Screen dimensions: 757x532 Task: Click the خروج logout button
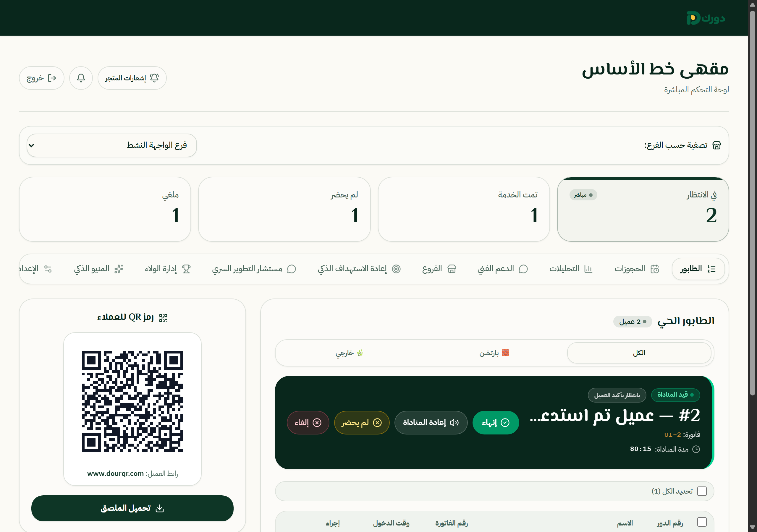point(41,78)
